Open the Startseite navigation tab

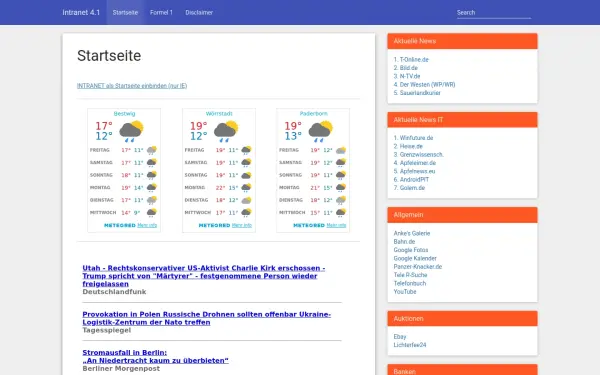[x=125, y=13]
